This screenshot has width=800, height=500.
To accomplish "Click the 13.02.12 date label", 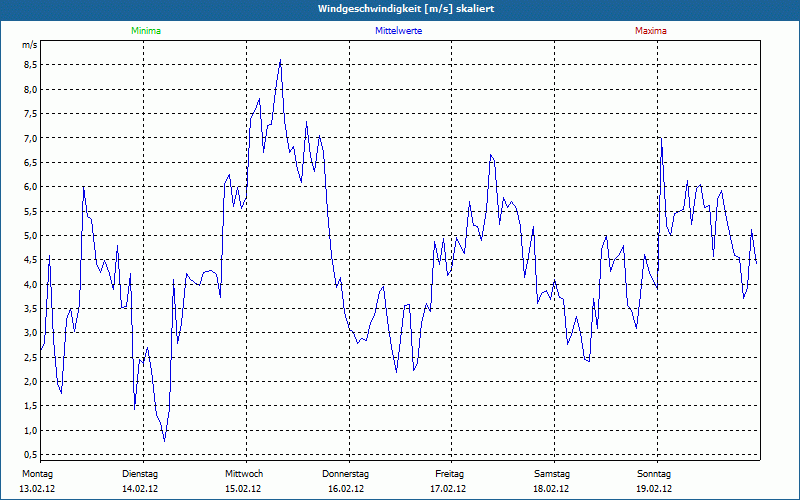I will (37, 489).
